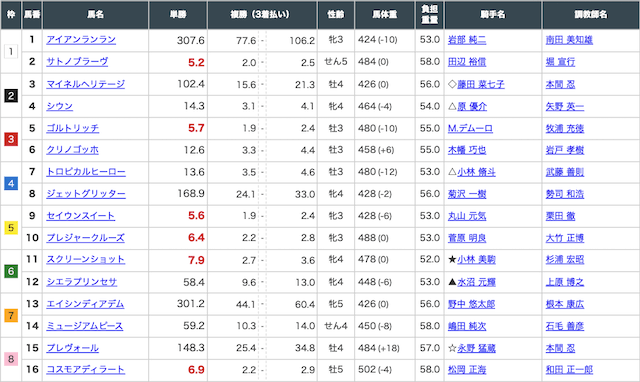The height and width of the screenshot is (382, 640).
Task: Open trainer 本間 忍 in プレヴォール row
Action: click(x=560, y=349)
